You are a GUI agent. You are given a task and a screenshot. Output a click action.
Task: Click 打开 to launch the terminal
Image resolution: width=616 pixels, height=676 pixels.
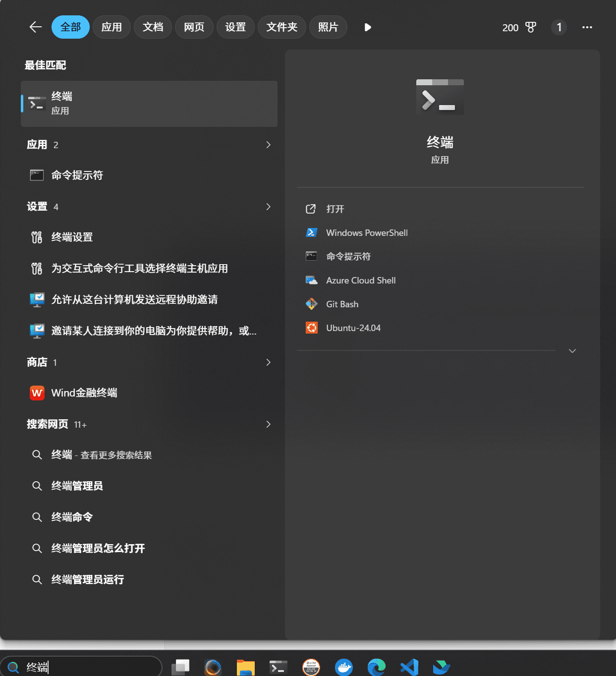pyautogui.click(x=335, y=209)
